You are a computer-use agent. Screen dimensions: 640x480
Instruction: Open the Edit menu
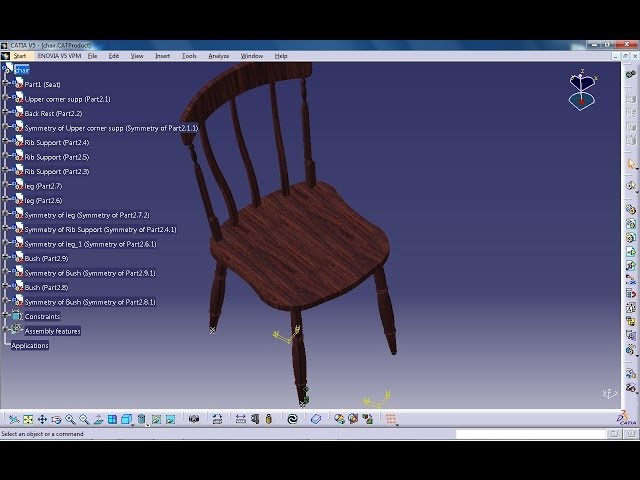click(113, 56)
